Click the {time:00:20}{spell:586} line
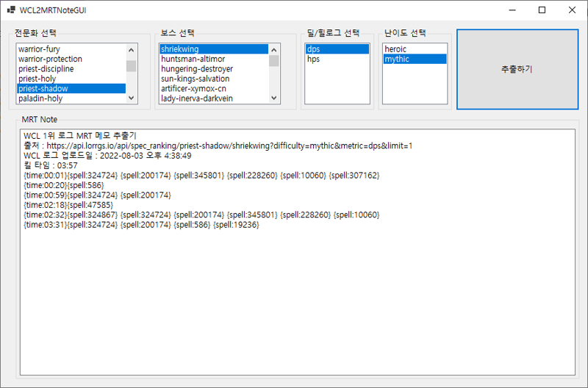 tap(64, 185)
